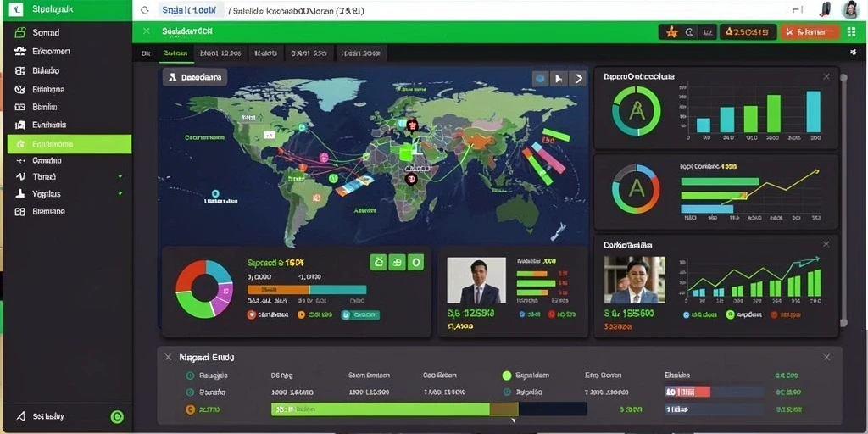Click the green donut chart in the top-right panel
Viewport: 868px width, 434px height.
pos(636,111)
